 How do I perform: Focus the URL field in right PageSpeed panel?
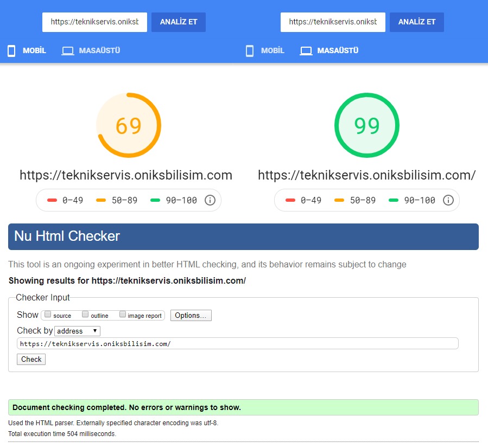(333, 22)
